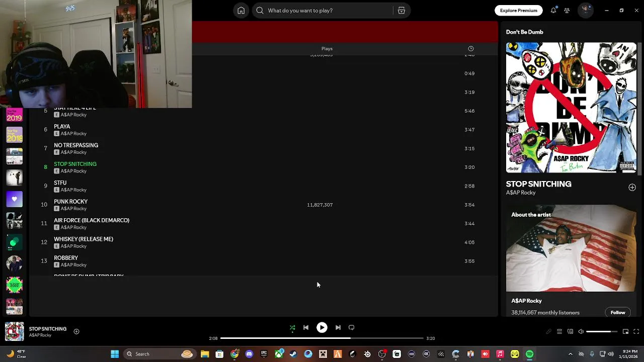Image resolution: width=644 pixels, height=362 pixels.
Task: Open the taskbar clock showing 9:24 PM
Action: 629,354
